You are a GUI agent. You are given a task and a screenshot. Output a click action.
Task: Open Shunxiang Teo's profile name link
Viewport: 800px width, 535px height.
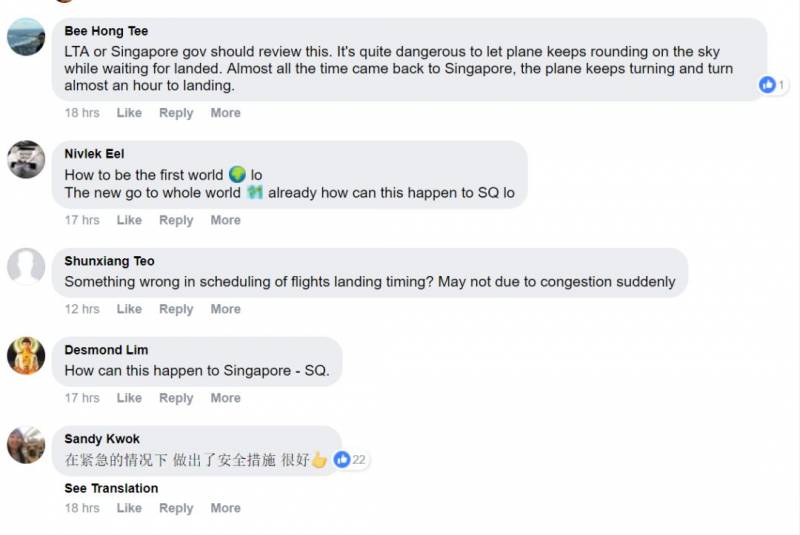coord(109,261)
